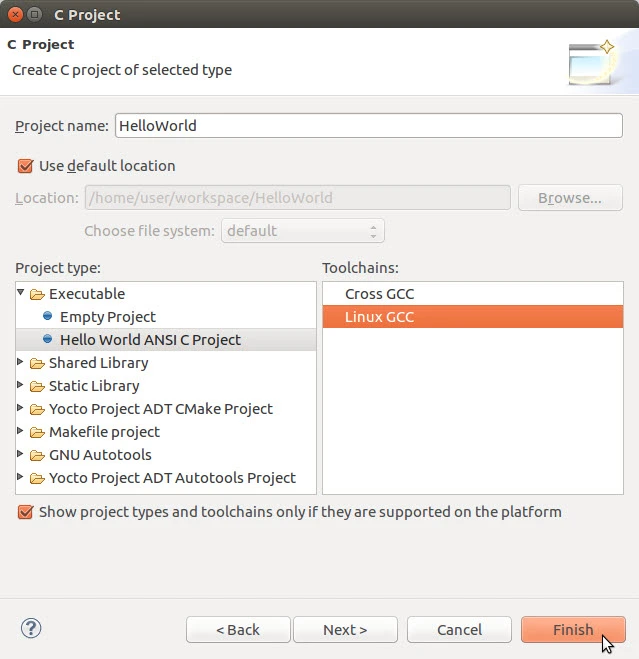The image size is (639, 659).
Task: Expand the Shared Library tree node
Action: coord(21,363)
